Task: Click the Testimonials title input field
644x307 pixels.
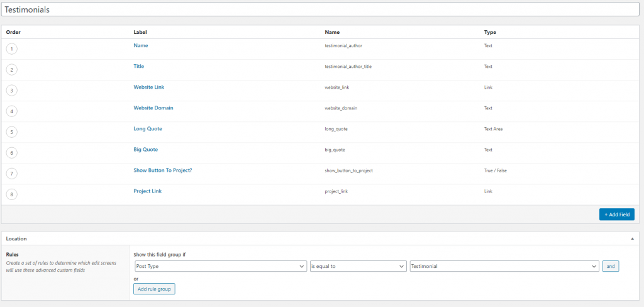Action: pos(321,9)
